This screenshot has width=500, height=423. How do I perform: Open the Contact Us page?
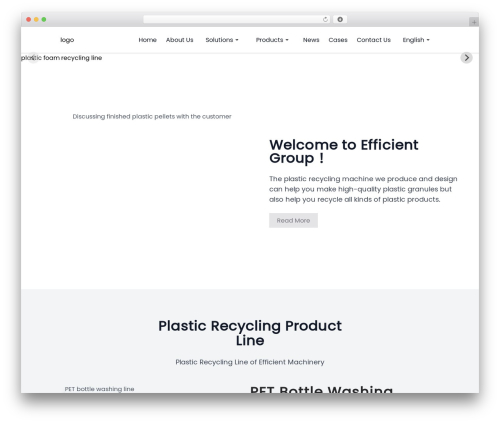point(374,40)
